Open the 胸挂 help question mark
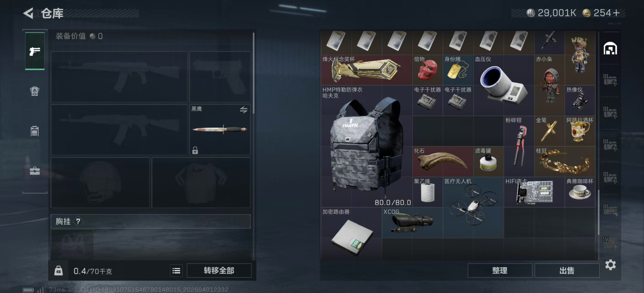644x293 pixels. (78, 221)
